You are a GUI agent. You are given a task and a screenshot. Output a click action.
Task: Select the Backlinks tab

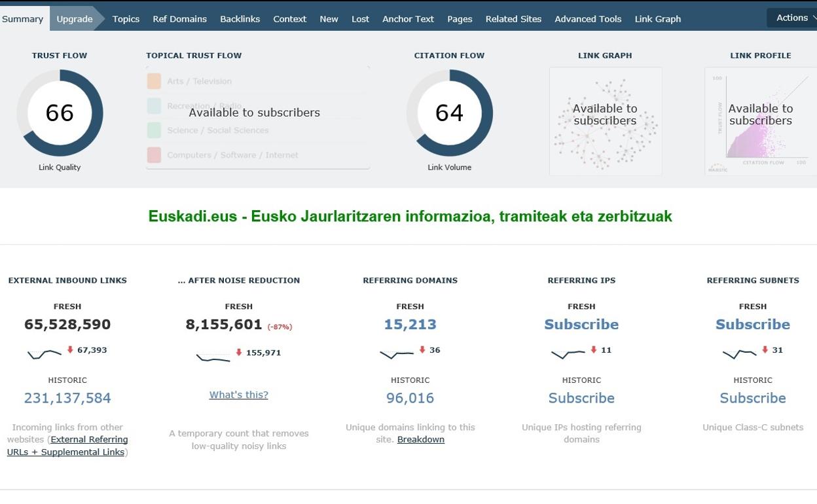[240, 19]
